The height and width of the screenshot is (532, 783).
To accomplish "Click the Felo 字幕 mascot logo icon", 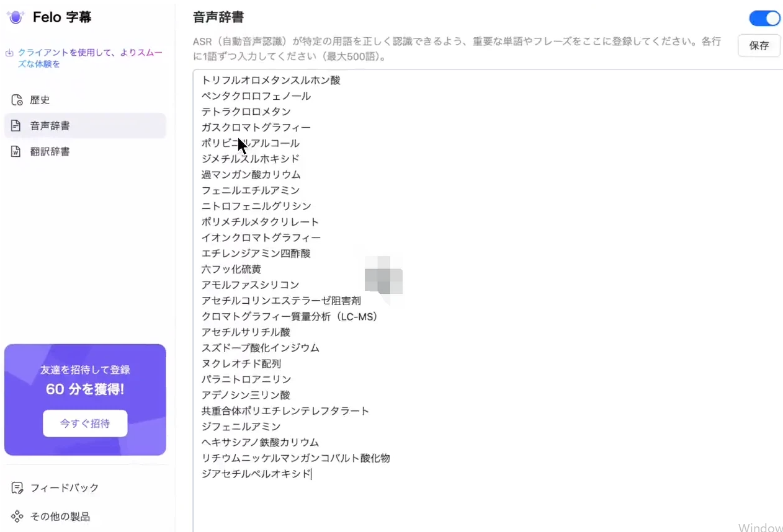I will [16, 17].
